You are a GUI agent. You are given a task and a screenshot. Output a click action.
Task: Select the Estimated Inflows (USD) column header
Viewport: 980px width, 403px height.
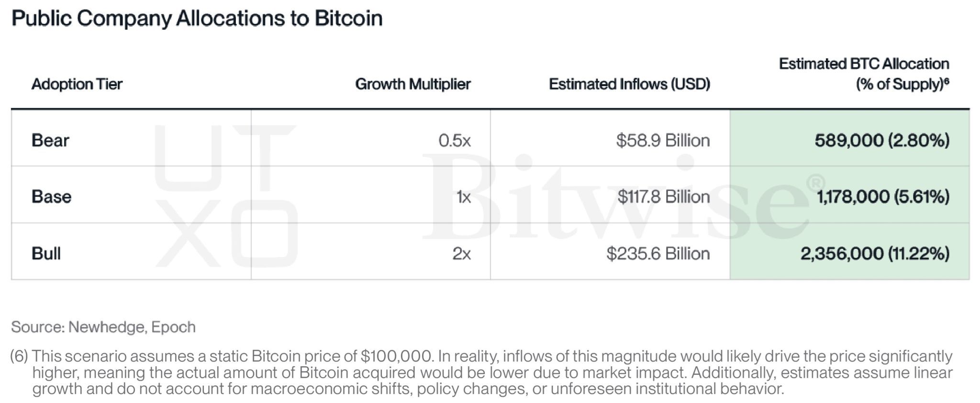pyautogui.click(x=629, y=84)
